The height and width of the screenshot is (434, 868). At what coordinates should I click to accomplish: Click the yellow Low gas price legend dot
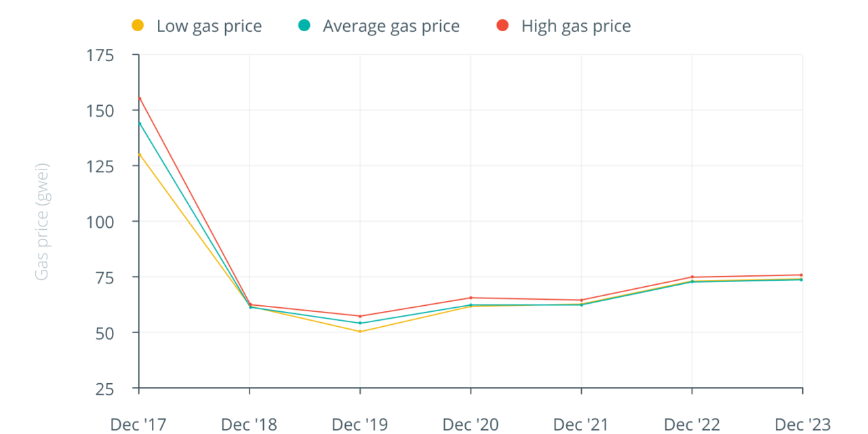(138, 26)
